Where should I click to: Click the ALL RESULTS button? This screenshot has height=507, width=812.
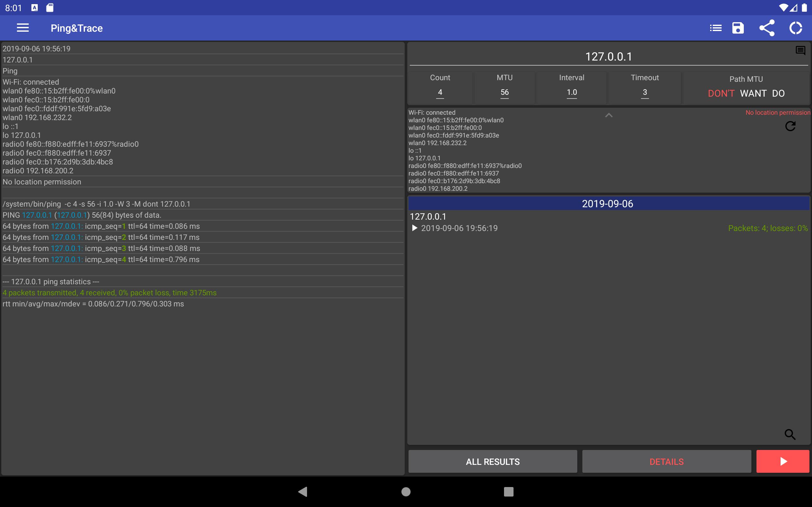(493, 461)
